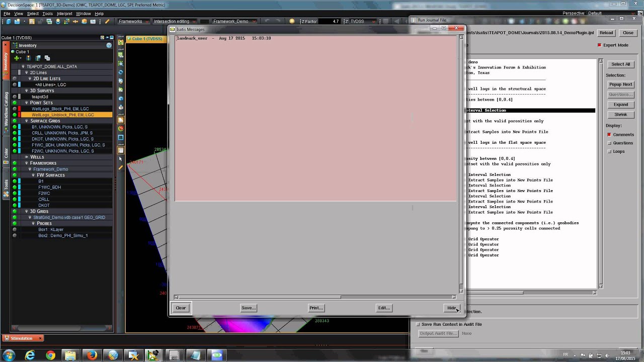Launch Internet Explorer from taskbar
The height and width of the screenshot is (362, 644).
coord(30,355)
